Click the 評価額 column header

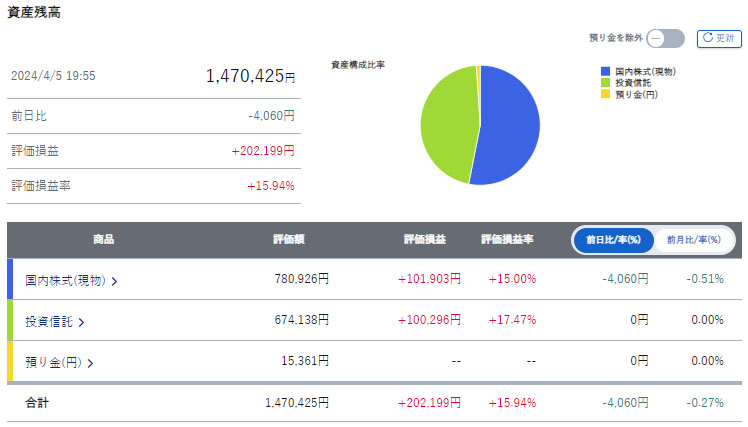pyautogui.click(x=288, y=240)
